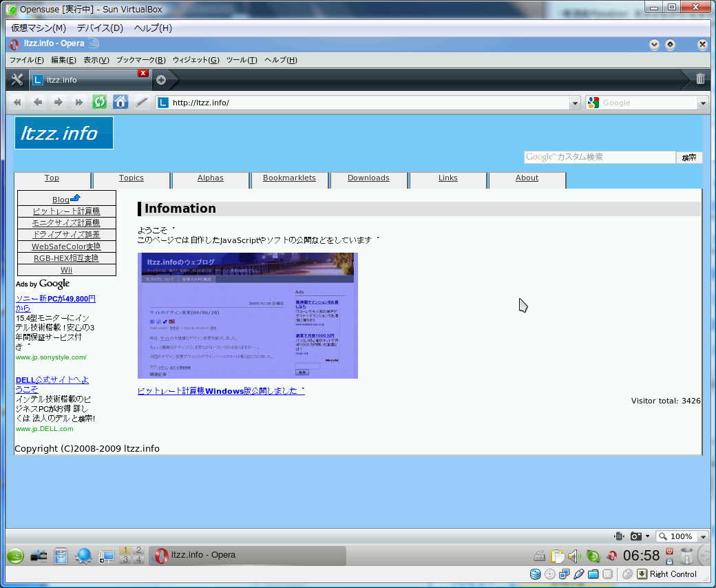Open the DELL公式サイト ad link
This screenshot has height=588, width=716.
tap(52, 384)
